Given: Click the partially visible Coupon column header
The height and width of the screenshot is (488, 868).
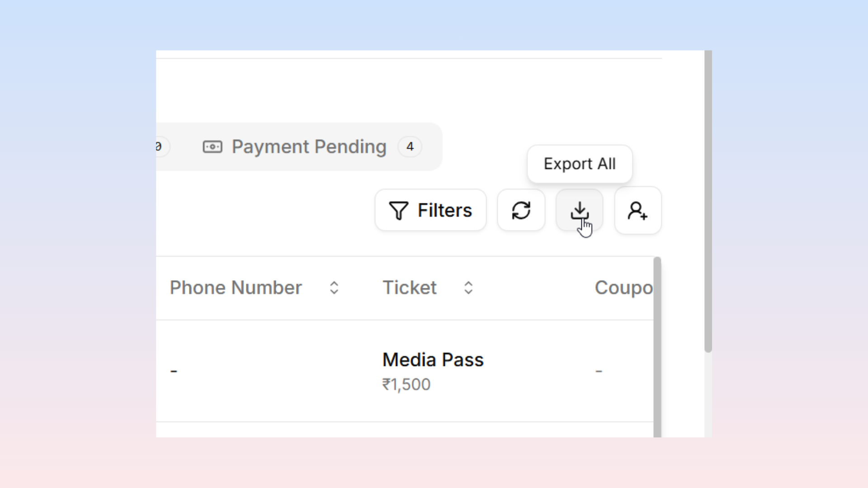Looking at the screenshot, I should click(624, 288).
